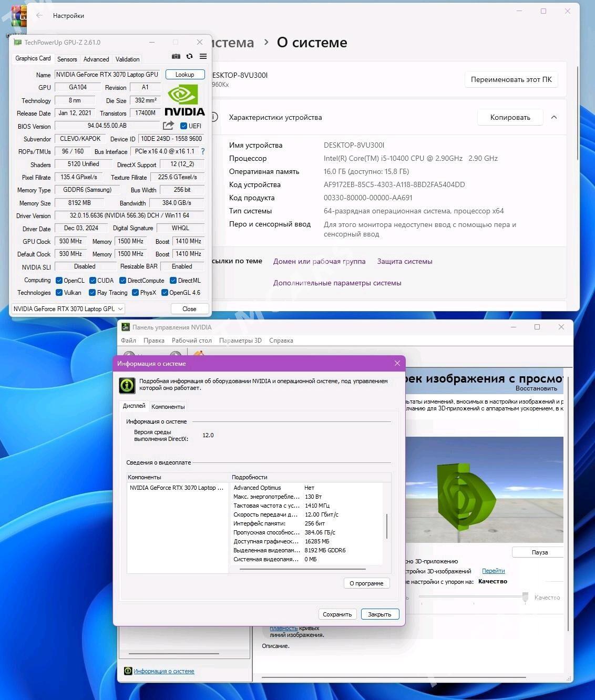Open the Validation tab in GPU-Z
The image size is (595, 700).
pyautogui.click(x=128, y=59)
